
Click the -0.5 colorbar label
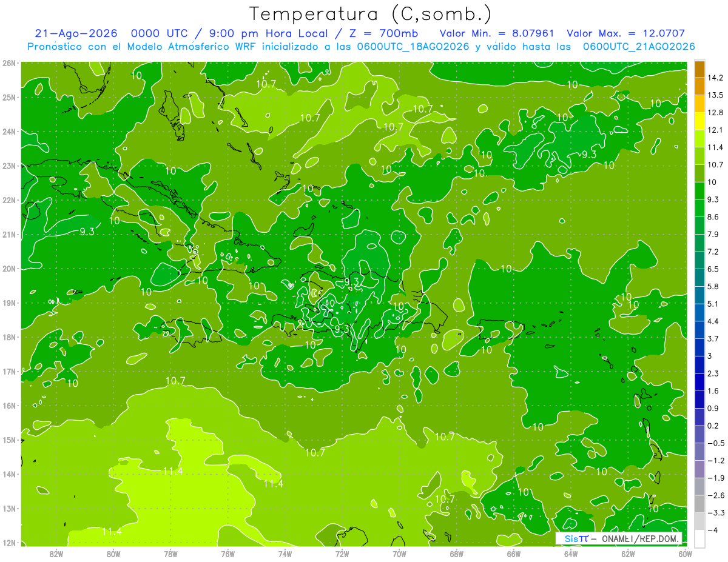click(x=716, y=443)
